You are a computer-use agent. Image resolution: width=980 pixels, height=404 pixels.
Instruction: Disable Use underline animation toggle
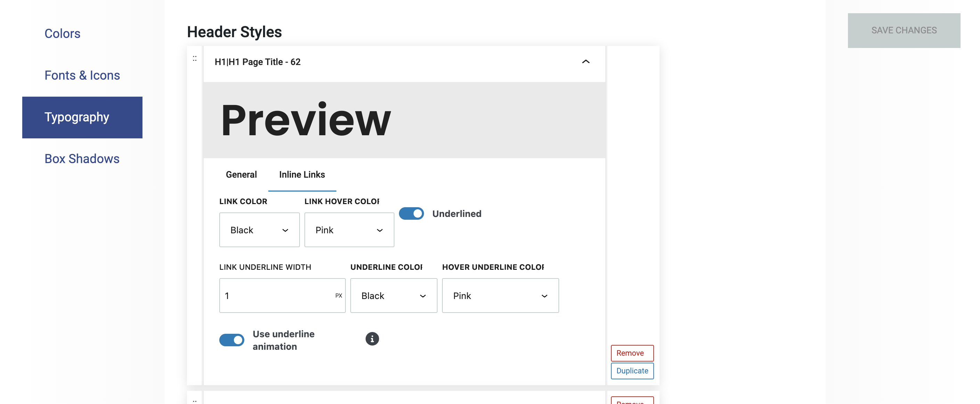point(231,340)
